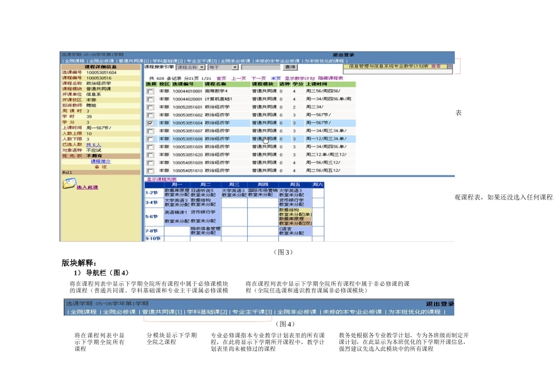554x392 pixels.
Task: Open 全院非必修课 in Figure 3 nav bar
Action: click(x=236, y=61)
